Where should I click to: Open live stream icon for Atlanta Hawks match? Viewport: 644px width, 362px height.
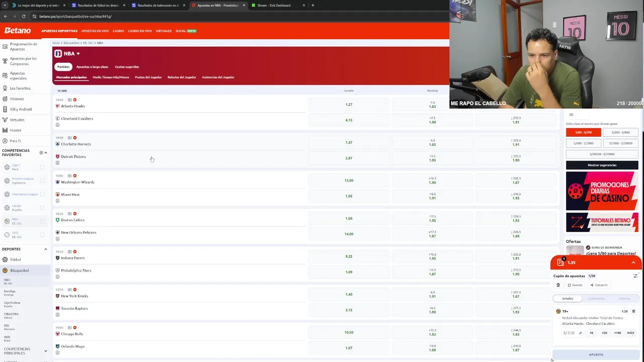pyautogui.click(x=69, y=100)
